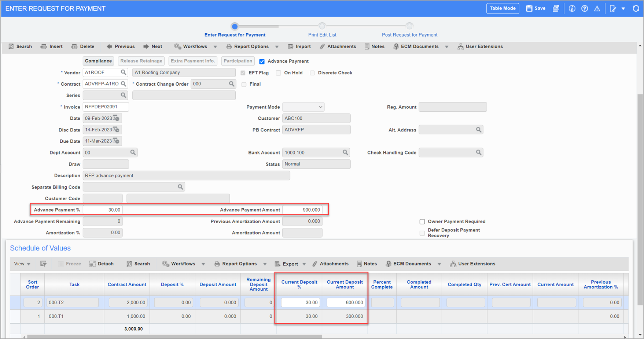The width and height of the screenshot is (644, 339).
Task: Open the Dept Account lookup magnifier
Action: (x=133, y=152)
